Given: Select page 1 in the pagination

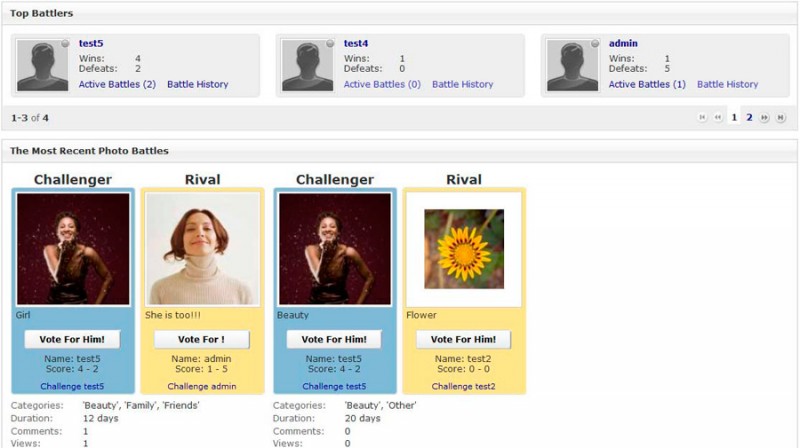Looking at the screenshot, I should tap(734, 117).
